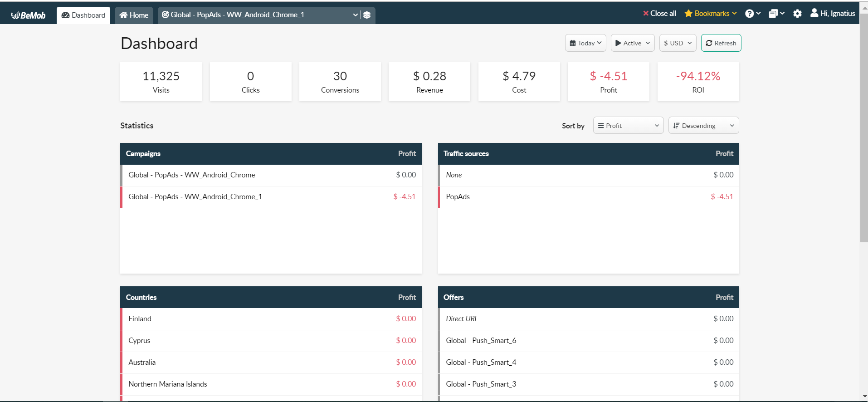The height and width of the screenshot is (402, 868).
Task: Click the BeMob logo
Action: (28, 15)
